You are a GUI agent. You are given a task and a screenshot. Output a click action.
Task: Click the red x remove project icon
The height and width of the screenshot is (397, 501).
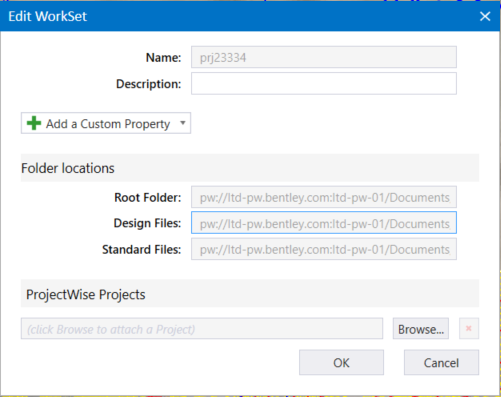pyautogui.click(x=469, y=329)
